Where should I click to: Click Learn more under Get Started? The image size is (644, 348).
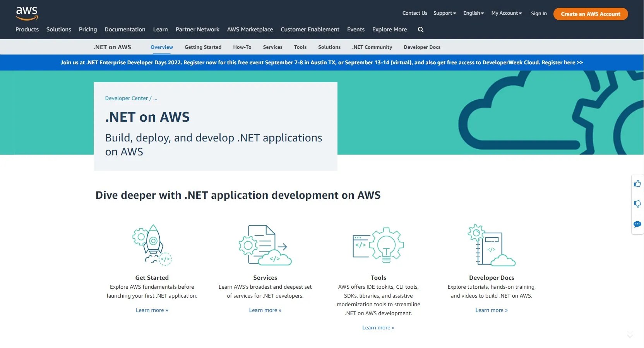point(152,310)
